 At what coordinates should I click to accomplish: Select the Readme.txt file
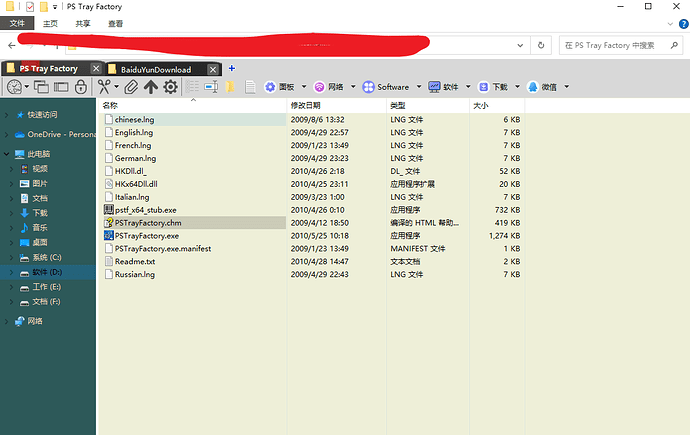point(135,262)
